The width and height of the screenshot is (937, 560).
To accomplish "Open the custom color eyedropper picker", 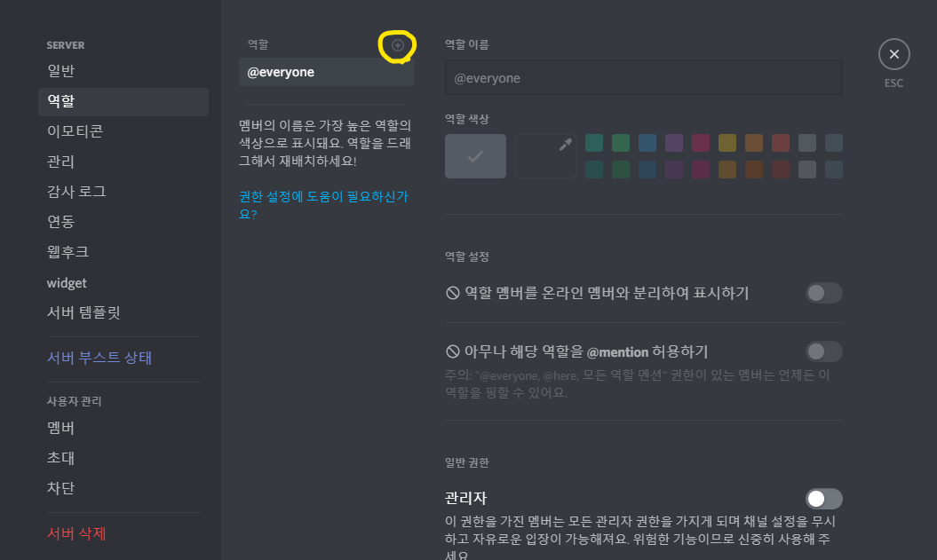I will (545, 156).
